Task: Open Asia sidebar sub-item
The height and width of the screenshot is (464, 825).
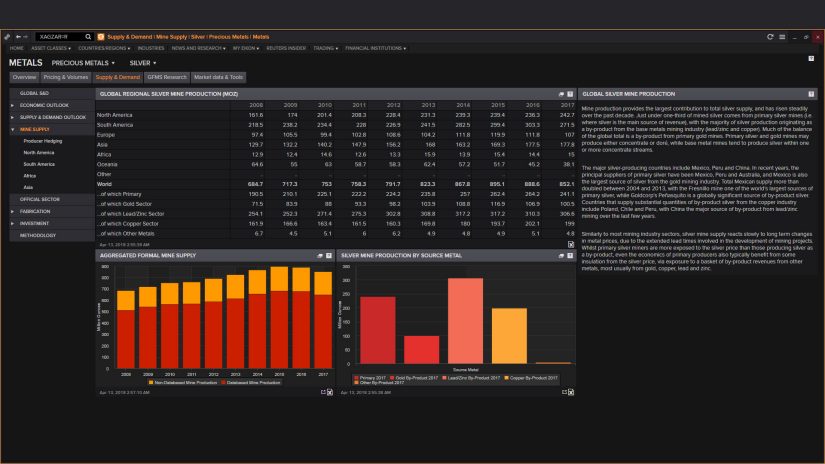Action: pos(28,187)
